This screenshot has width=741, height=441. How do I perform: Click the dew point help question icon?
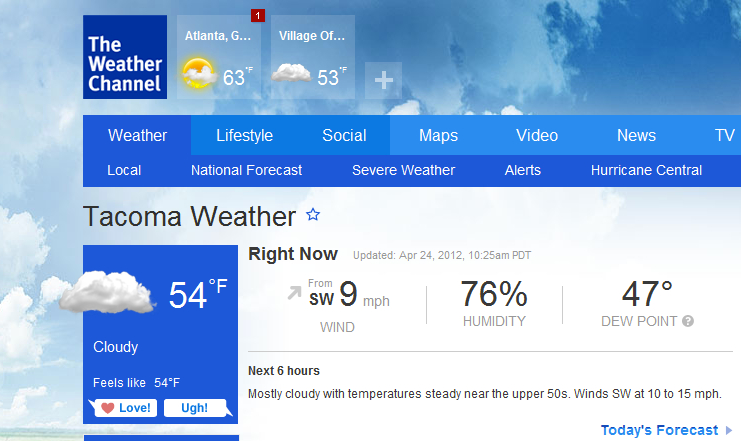(x=688, y=322)
